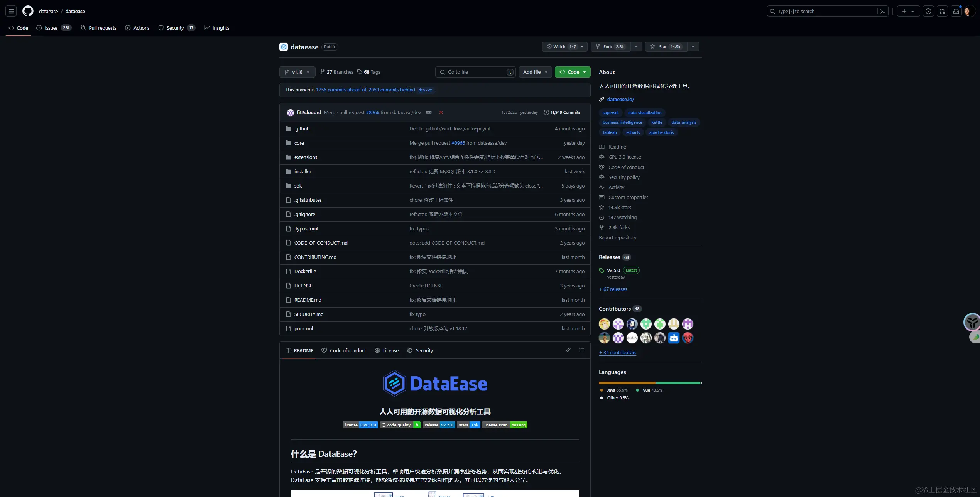
Task: Open the GitHub homepage logo
Action: (28, 11)
